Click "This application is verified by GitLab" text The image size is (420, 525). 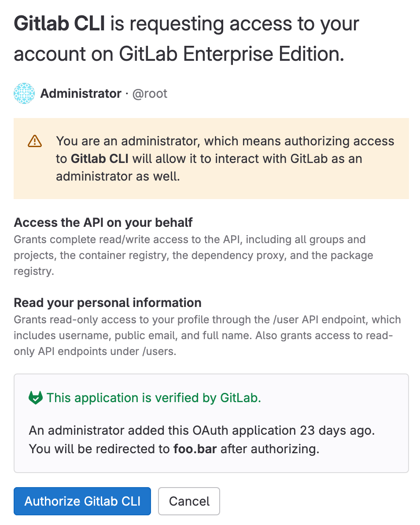[154, 398]
